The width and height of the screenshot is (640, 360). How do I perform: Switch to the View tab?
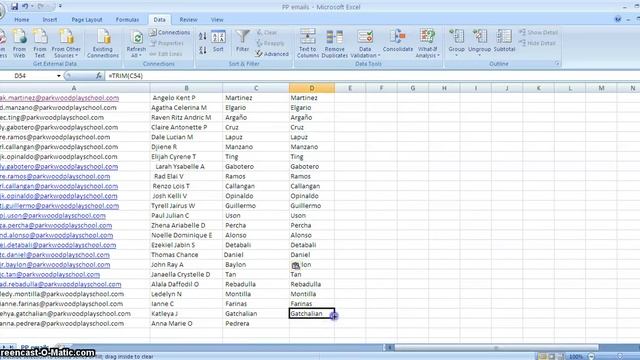(217, 20)
